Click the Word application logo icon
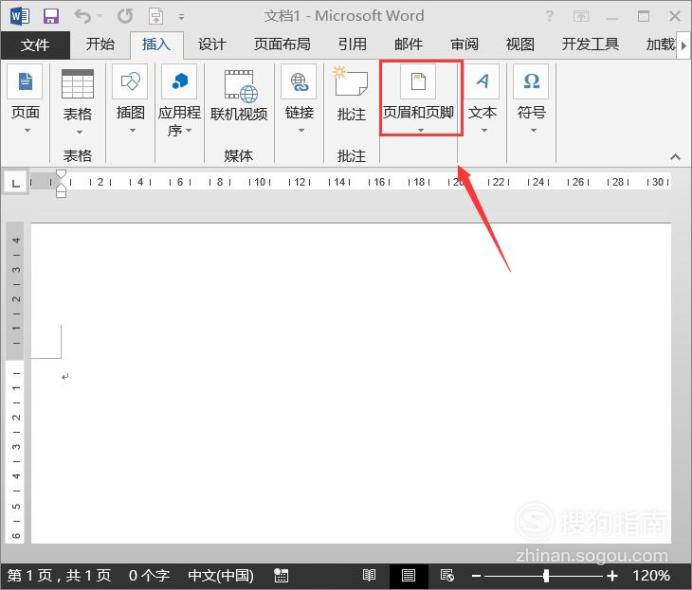Image resolution: width=692 pixels, height=590 pixels. 19,16
